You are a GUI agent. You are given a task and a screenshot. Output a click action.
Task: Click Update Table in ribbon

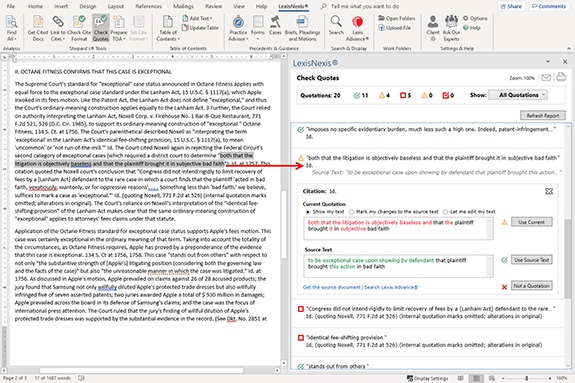pos(200,28)
